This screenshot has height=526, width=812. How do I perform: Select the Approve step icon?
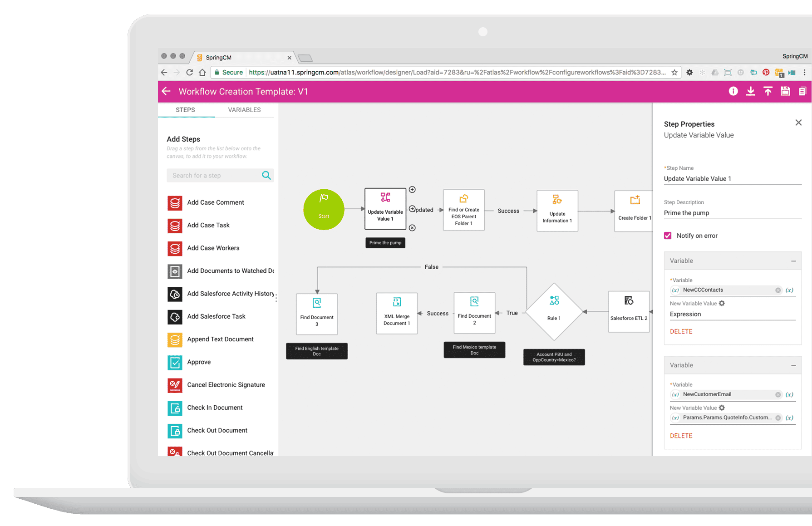pos(175,362)
